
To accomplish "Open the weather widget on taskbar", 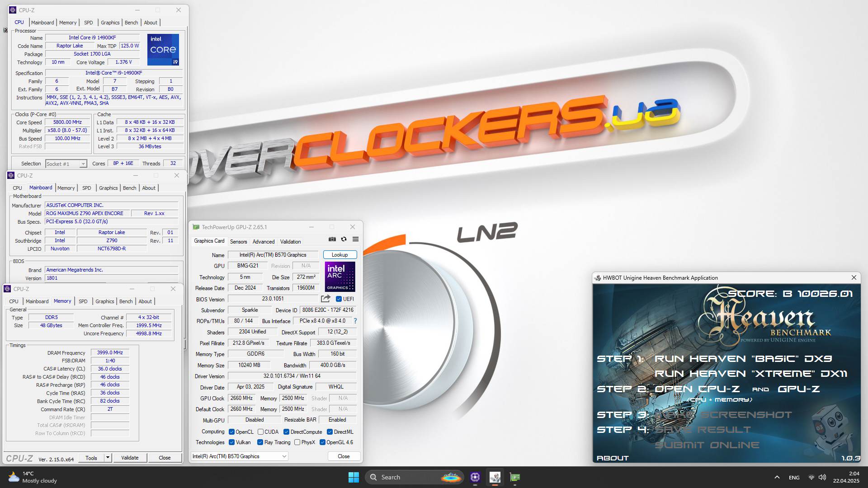I will (33, 477).
